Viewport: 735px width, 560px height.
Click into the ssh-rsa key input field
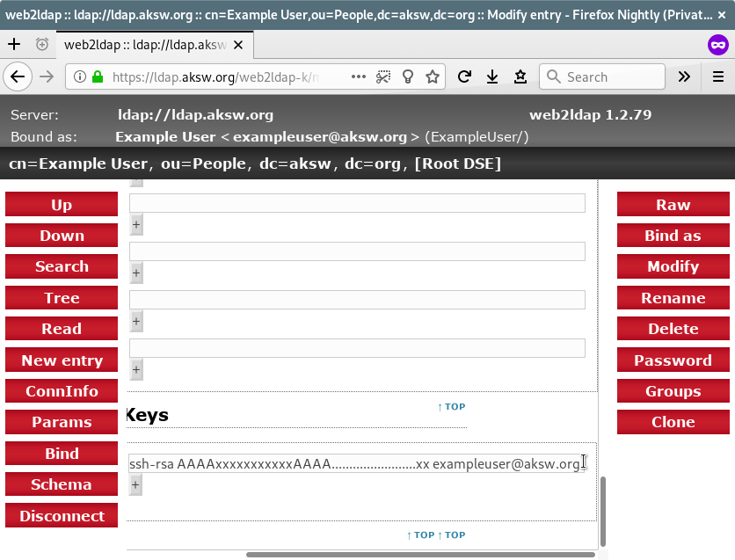tap(352, 463)
